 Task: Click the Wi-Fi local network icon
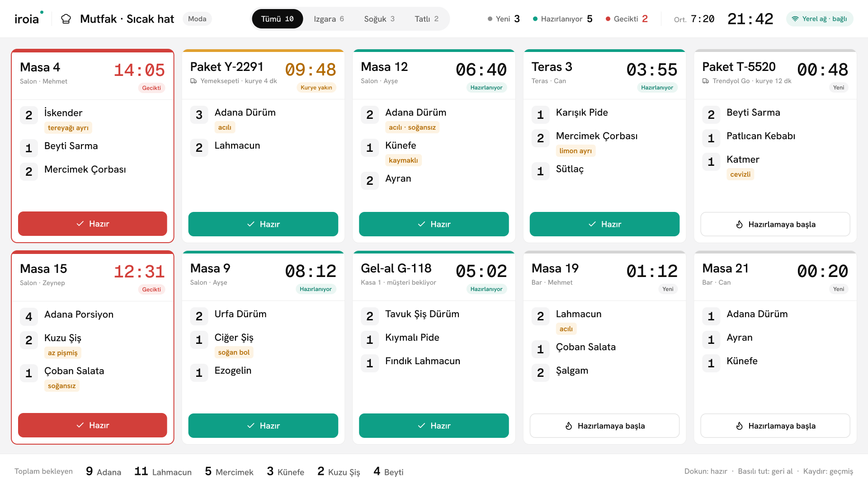tap(795, 19)
